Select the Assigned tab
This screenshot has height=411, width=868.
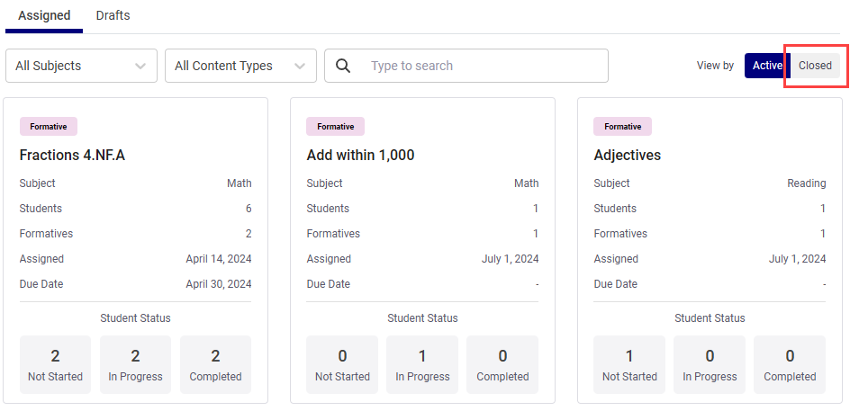(43, 15)
